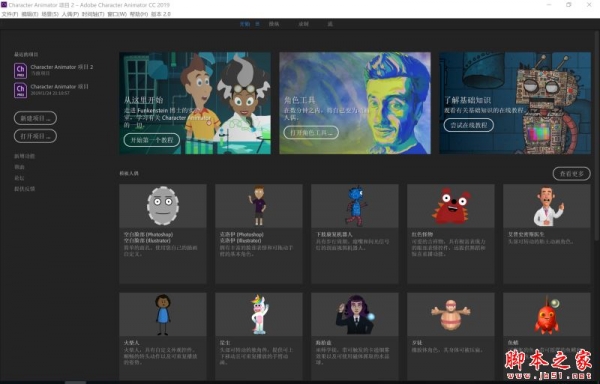
Task: Select the 从这里开始 tutorial banner
Action: pos(195,103)
